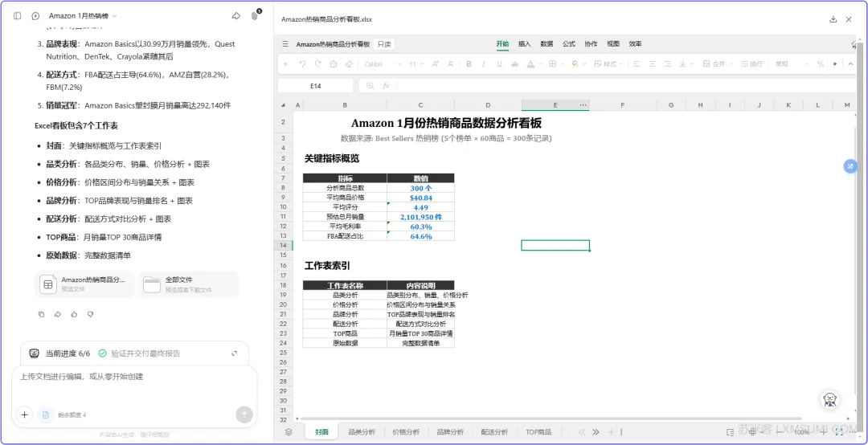Focus the 上传文档进行编辑 message input
Screen dimensions: 868x445
tap(134, 377)
